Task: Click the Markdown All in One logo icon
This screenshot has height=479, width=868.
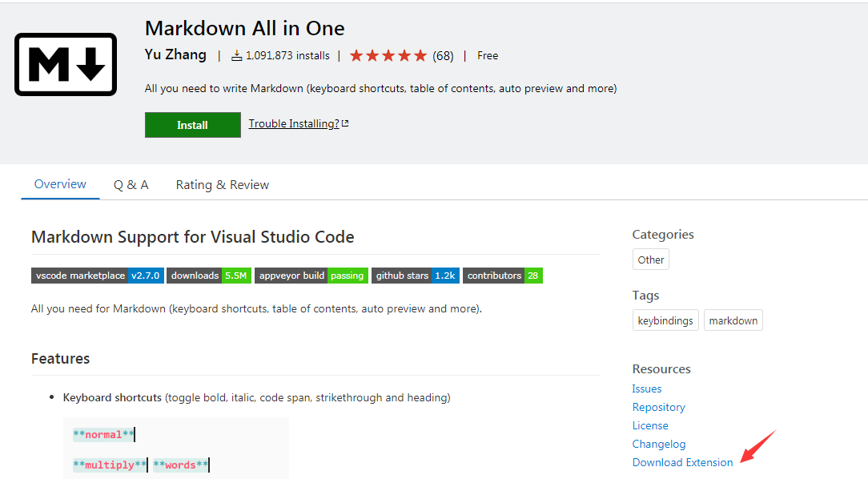Action: [x=66, y=64]
